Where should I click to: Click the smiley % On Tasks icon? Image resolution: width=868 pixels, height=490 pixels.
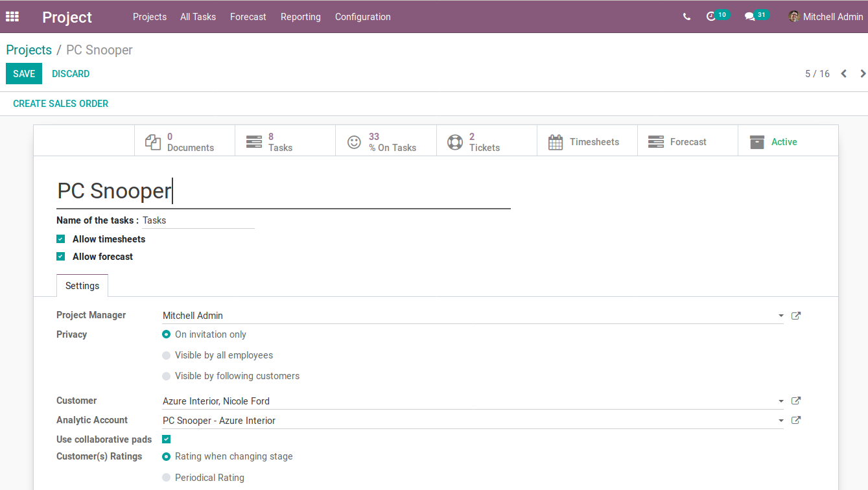(354, 142)
